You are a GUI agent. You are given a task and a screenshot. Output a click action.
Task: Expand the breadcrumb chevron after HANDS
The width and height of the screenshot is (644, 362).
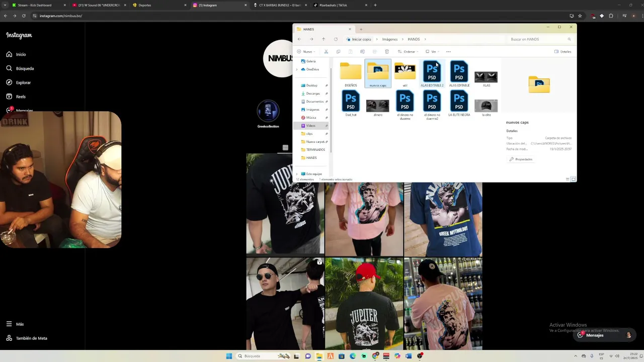point(425,39)
